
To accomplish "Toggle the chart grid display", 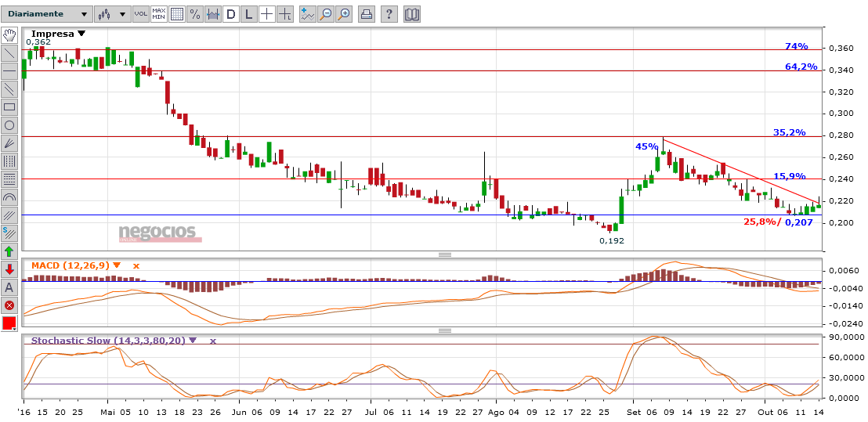I will click(177, 14).
